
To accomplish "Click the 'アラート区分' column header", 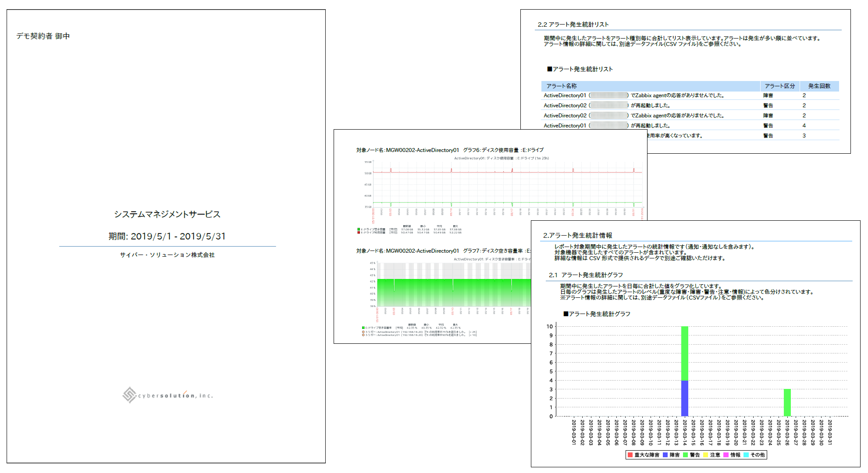I will [x=779, y=86].
